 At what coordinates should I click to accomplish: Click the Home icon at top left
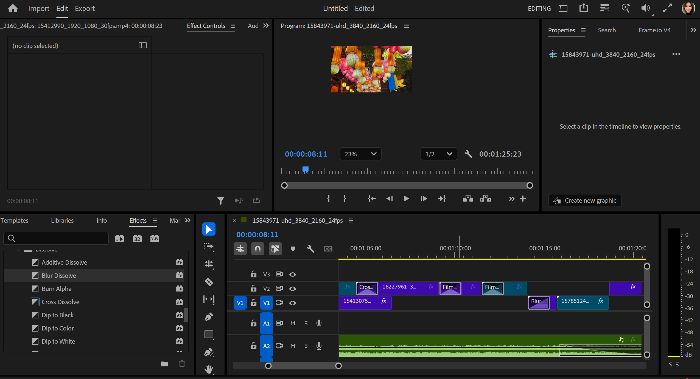(x=13, y=8)
